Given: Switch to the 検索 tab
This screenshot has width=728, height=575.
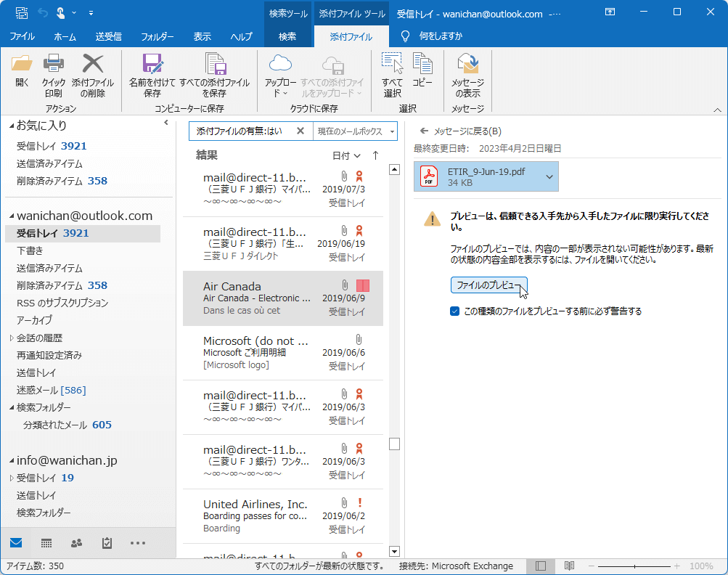Looking at the screenshot, I should point(287,36).
